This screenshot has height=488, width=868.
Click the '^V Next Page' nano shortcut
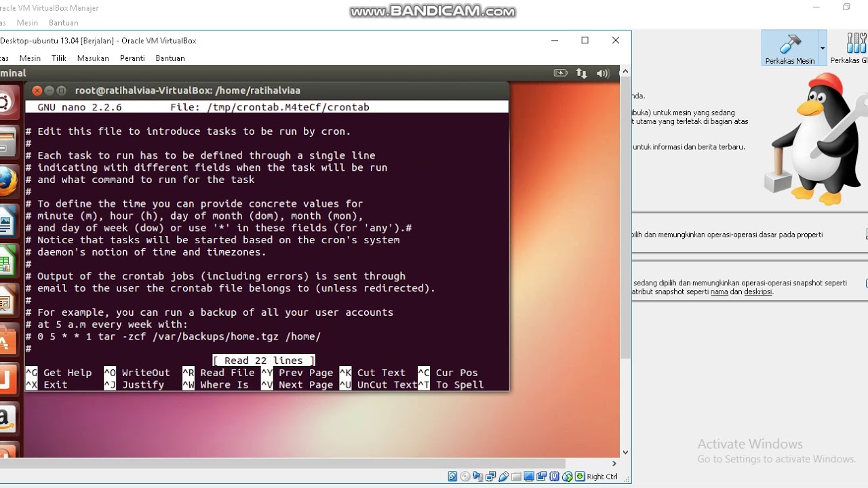pos(297,385)
